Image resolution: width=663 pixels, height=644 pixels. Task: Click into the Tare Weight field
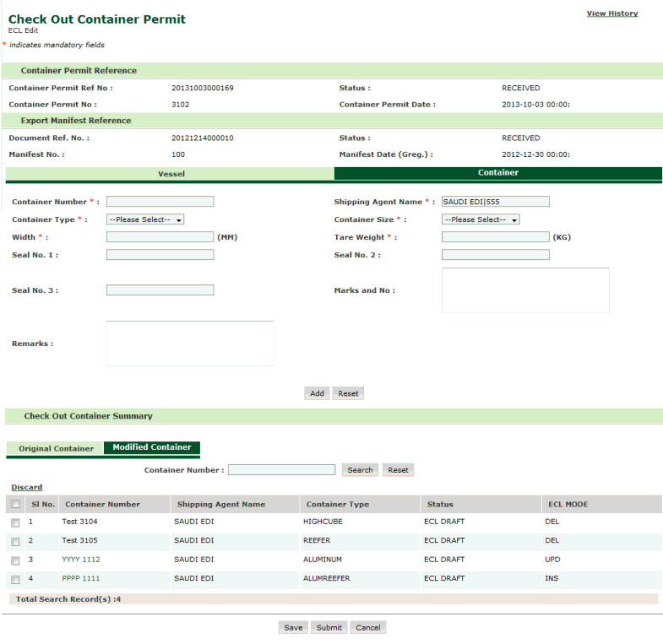click(495, 237)
